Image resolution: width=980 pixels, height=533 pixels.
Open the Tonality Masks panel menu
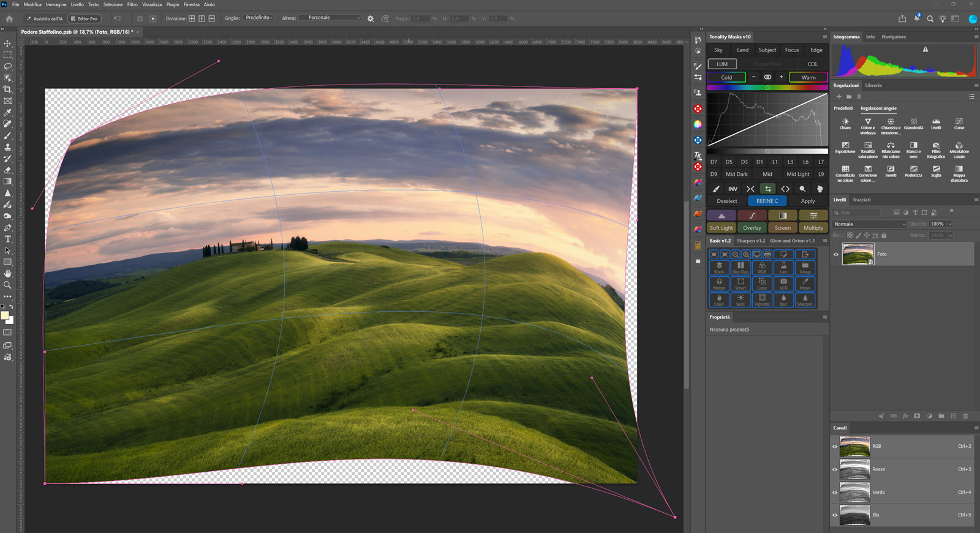tap(824, 37)
